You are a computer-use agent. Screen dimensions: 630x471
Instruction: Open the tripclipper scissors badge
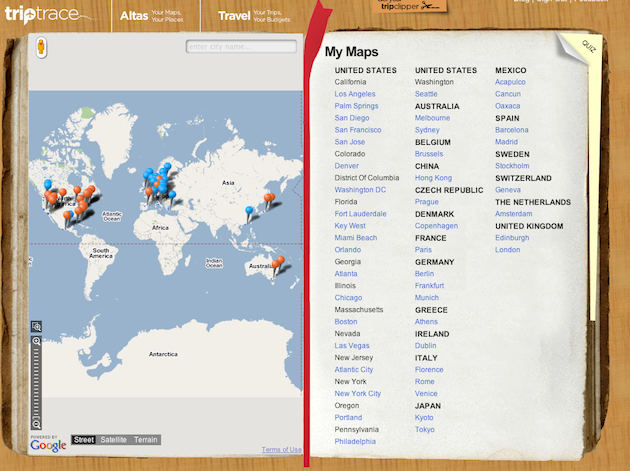click(409, 6)
